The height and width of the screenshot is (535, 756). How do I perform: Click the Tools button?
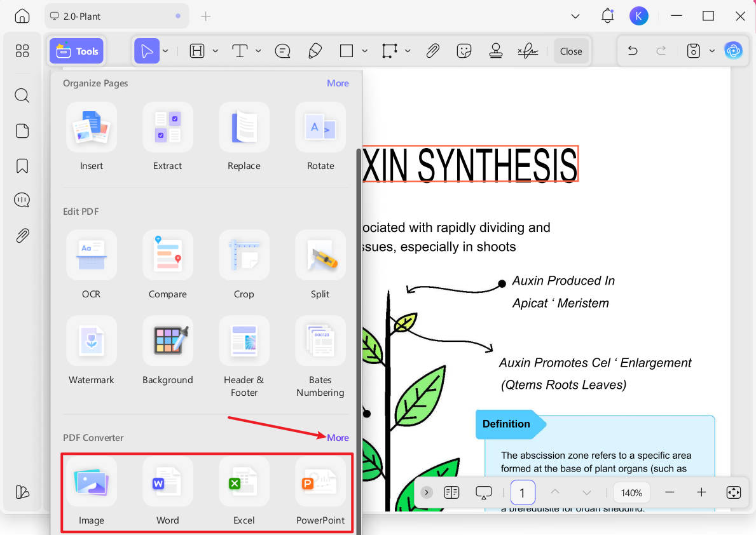click(76, 51)
